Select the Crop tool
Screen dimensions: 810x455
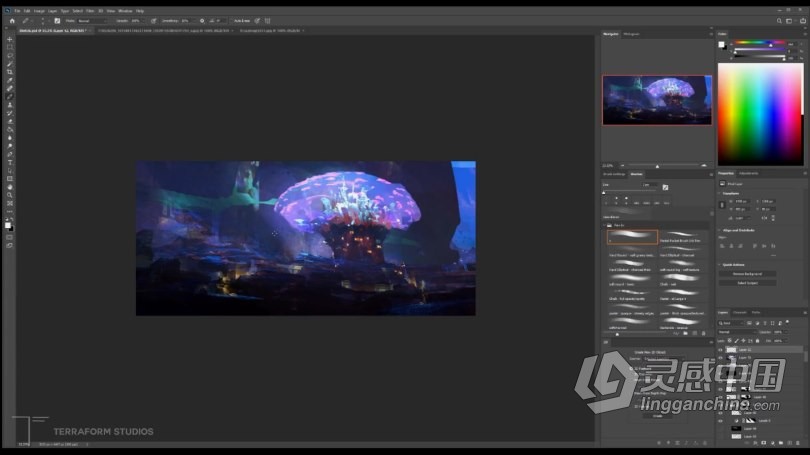[10, 72]
